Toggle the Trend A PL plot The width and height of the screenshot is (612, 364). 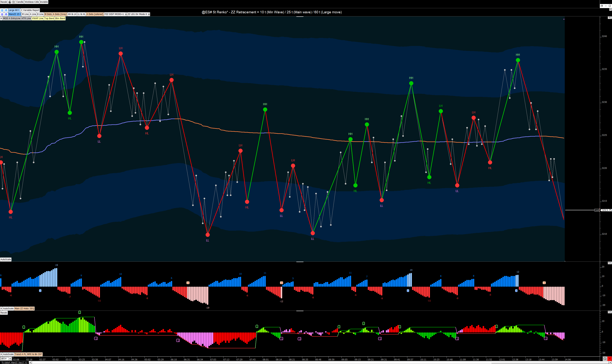(x=20, y=354)
